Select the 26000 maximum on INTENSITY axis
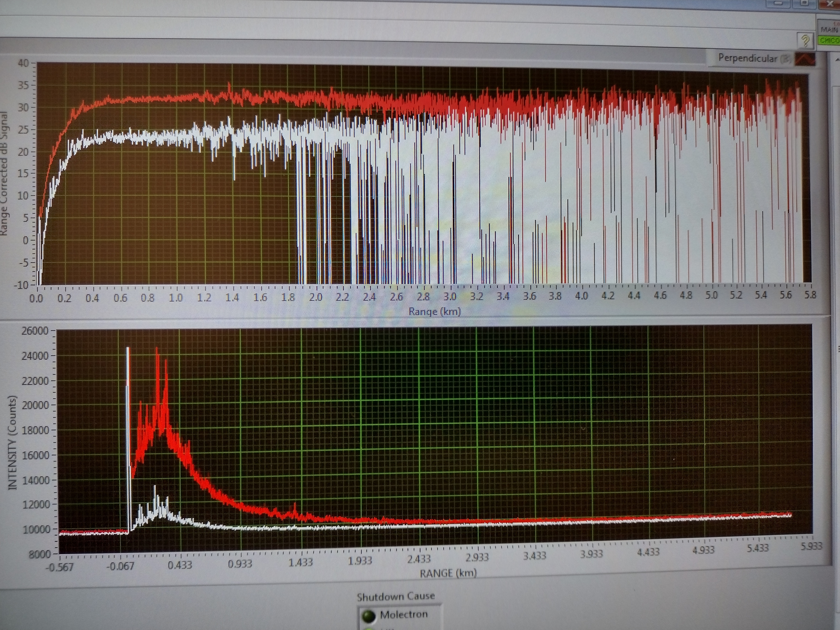 [x=35, y=331]
